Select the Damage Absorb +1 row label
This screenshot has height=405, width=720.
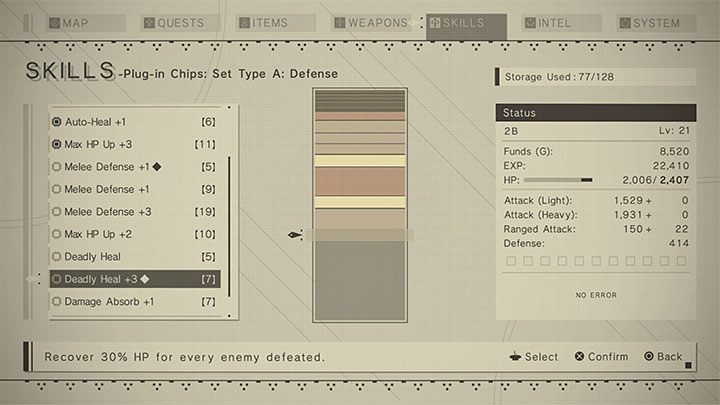click(x=109, y=302)
